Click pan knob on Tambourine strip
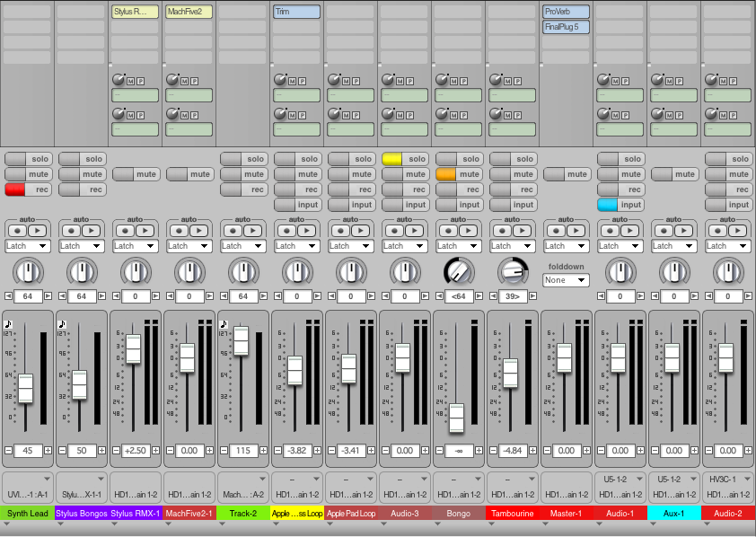 tap(513, 271)
